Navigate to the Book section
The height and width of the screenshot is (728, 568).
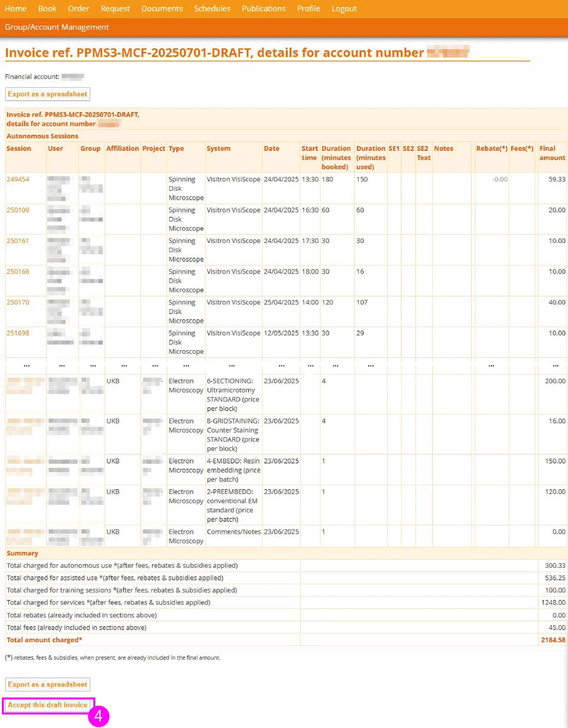tap(47, 8)
